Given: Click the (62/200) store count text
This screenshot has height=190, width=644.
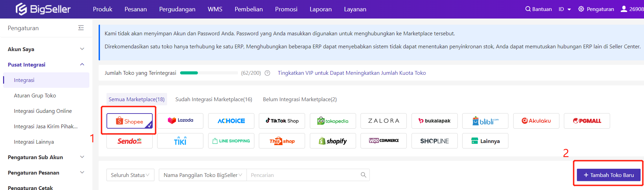Looking at the screenshot, I should pos(251,73).
